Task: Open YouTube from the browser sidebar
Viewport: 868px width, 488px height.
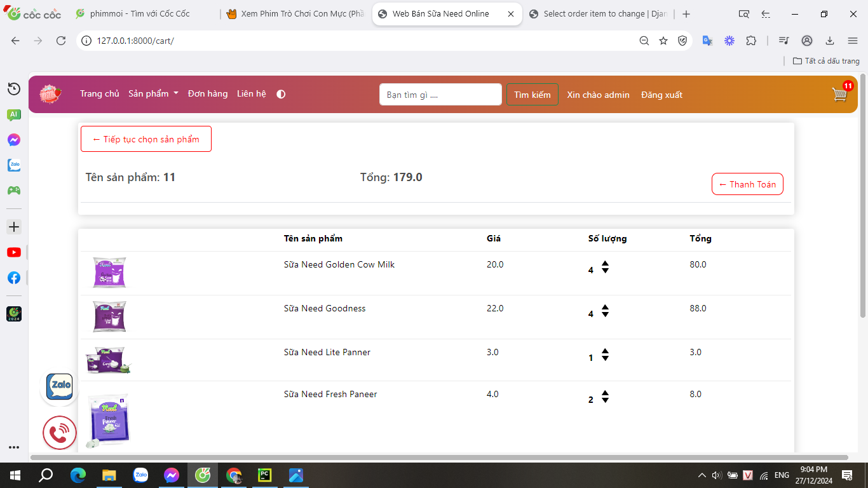Action: coord(14,252)
